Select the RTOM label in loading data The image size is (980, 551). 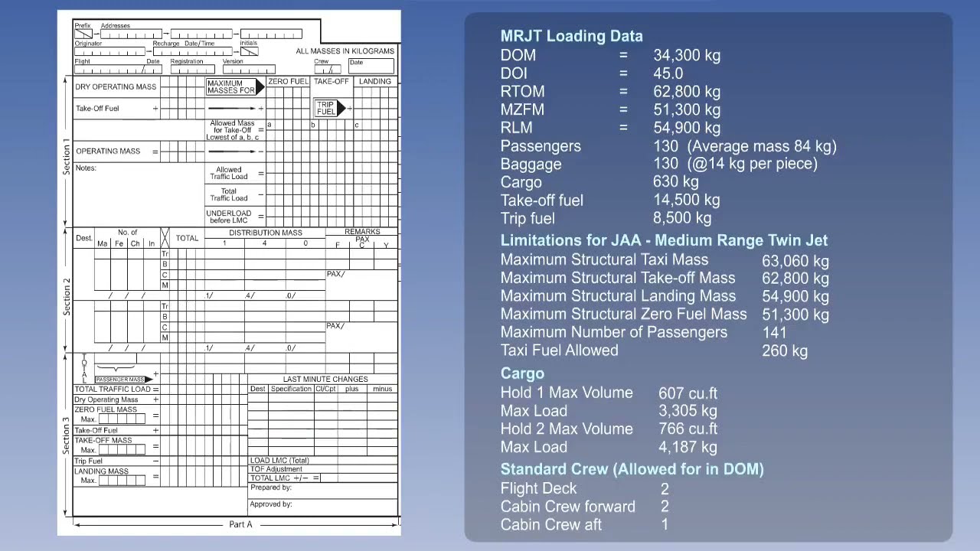pyautogui.click(x=523, y=92)
